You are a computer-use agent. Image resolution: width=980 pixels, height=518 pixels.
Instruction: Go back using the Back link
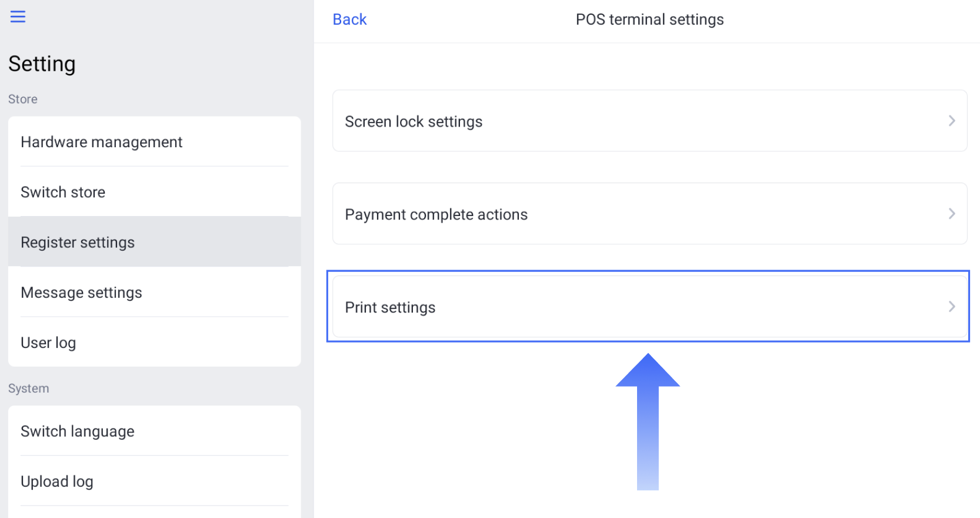pyautogui.click(x=349, y=19)
